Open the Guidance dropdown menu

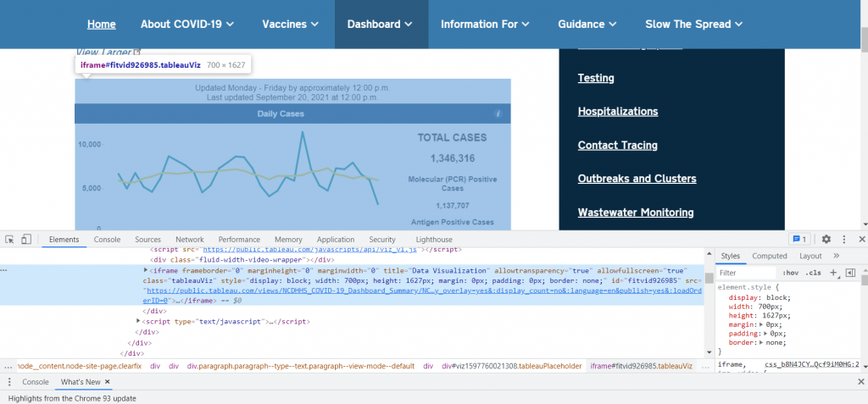coord(587,25)
